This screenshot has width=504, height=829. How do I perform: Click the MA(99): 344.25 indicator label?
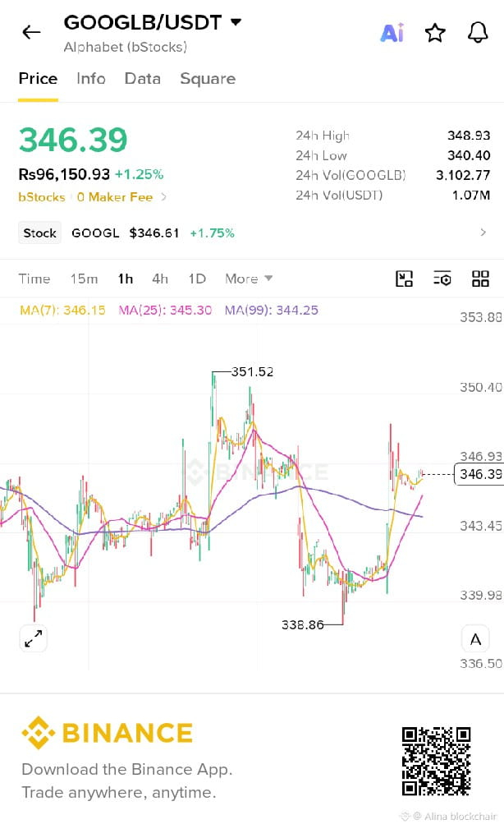point(272,311)
